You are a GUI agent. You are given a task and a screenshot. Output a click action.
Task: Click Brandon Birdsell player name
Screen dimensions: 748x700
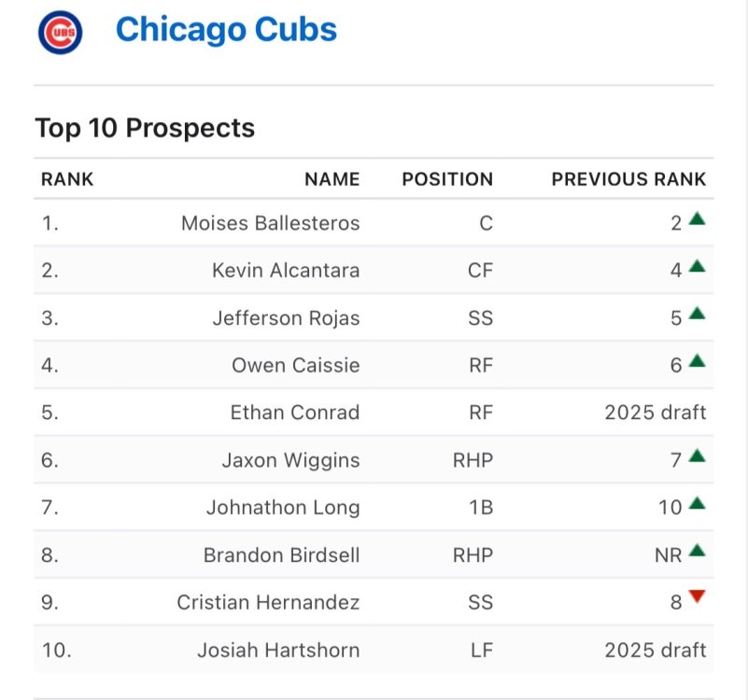tap(281, 555)
